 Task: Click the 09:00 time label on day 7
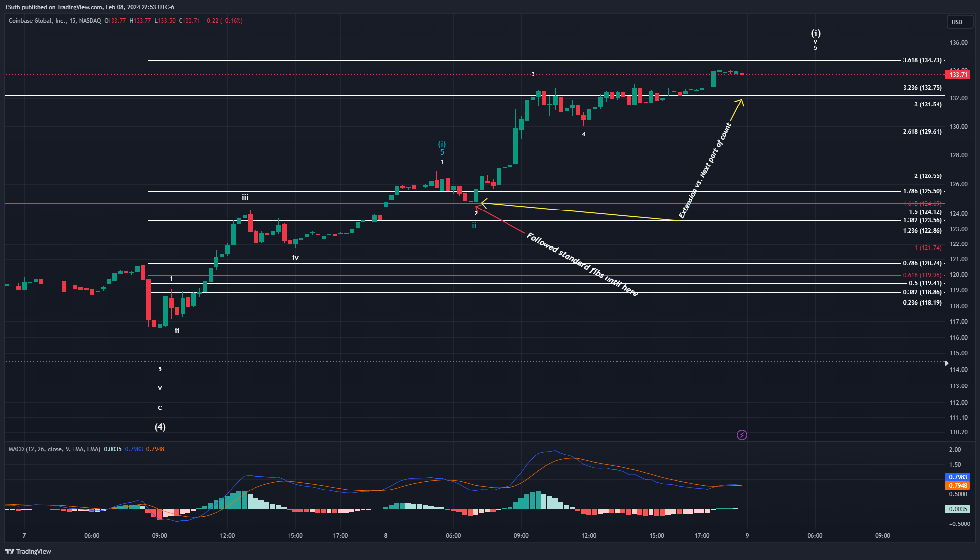159,536
